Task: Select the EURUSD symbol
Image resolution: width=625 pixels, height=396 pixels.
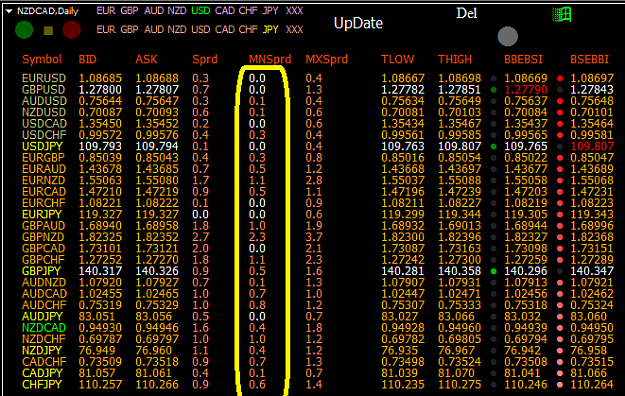Action: (44, 78)
